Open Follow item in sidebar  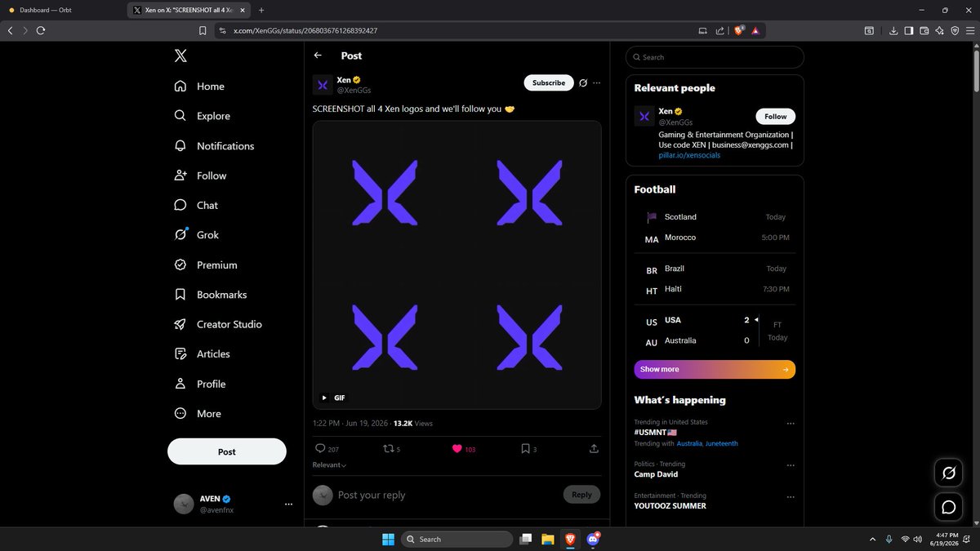(200, 176)
